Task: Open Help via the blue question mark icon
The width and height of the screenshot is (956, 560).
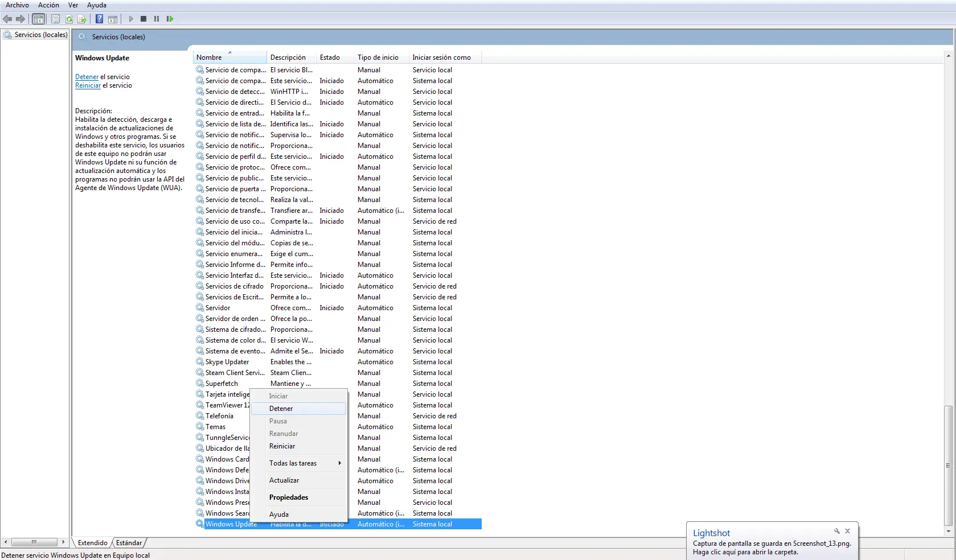Action: point(99,19)
